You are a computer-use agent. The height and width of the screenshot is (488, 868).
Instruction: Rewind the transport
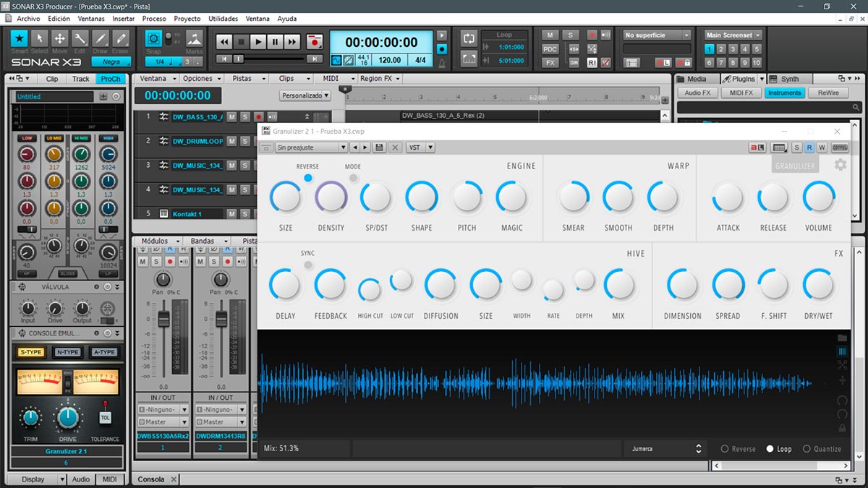[224, 42]
